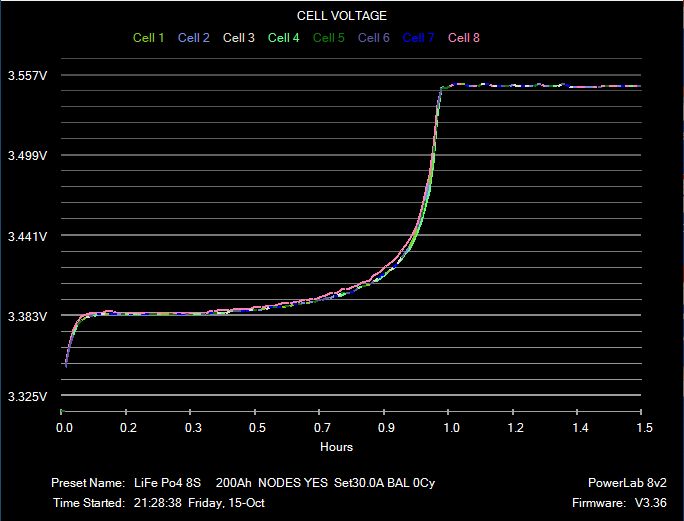Viewport: 684px width, 521px height.
Task: Toggle the Cell 2 legend entry
Action: (193, 38)
